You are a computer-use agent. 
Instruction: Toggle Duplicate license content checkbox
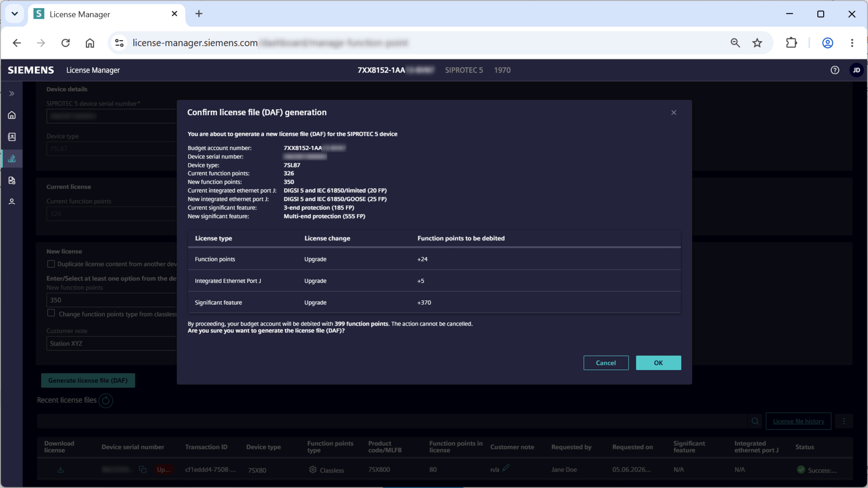[x=51, y=264]
